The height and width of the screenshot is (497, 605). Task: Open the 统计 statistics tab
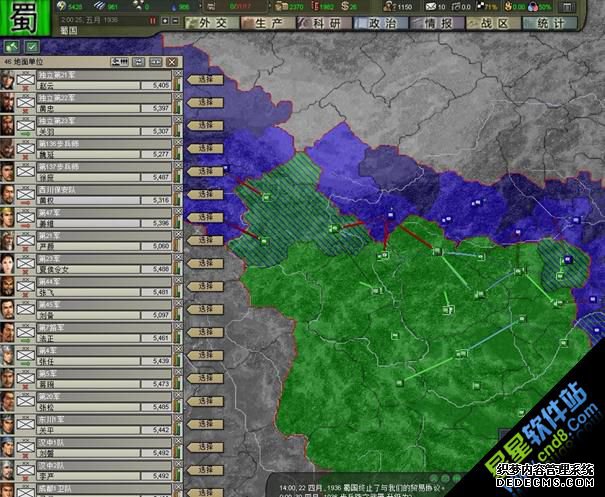tap(550, 23)
